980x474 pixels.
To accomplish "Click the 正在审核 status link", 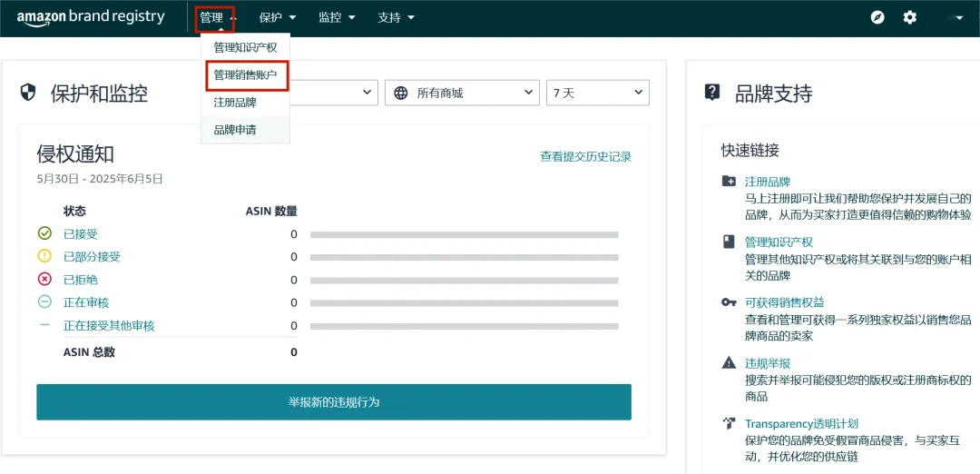I will click(x=86, y=302).
